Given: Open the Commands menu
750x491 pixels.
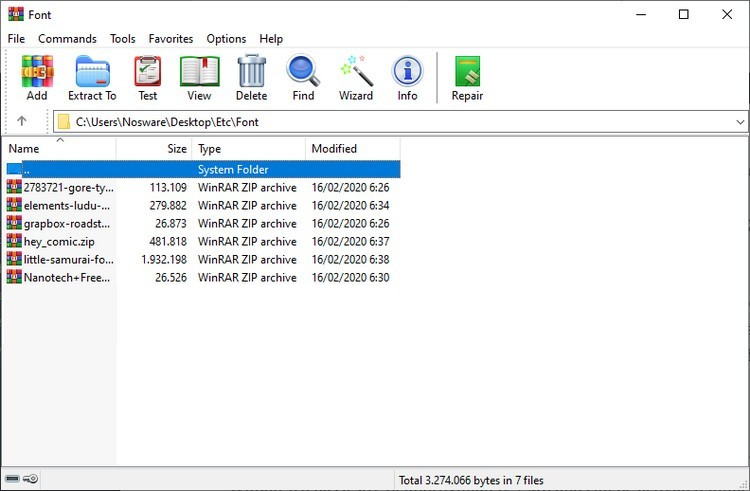Looking at the screenshot, I should point(67,39).
